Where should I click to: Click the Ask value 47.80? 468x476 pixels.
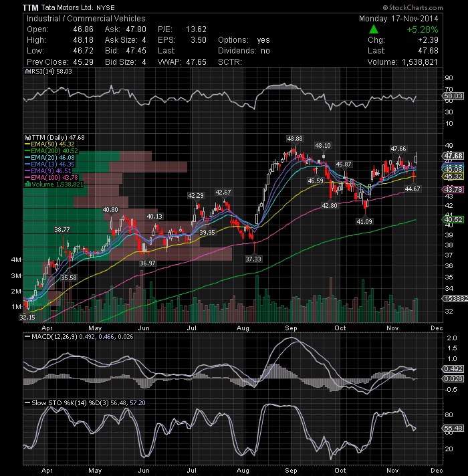pyautogui.click(x=136, y=29)
